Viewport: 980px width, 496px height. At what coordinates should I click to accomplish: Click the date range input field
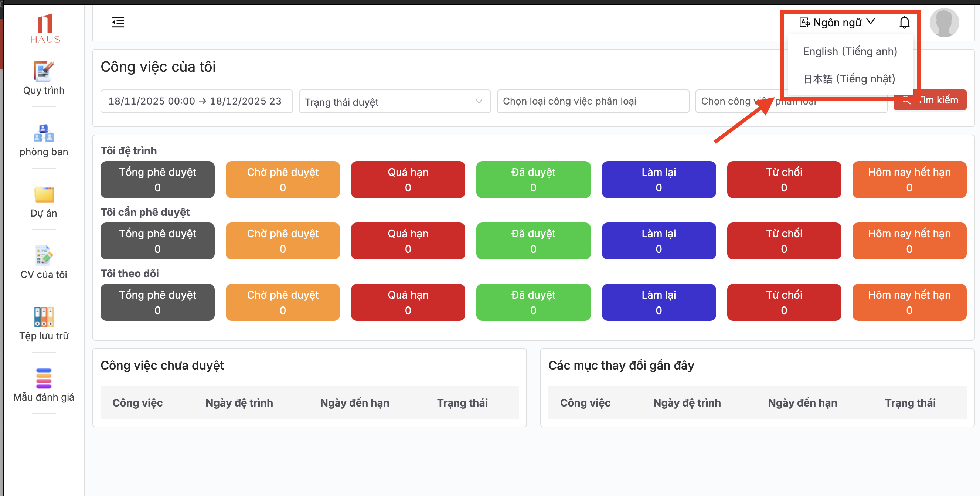(x=196, y=102)
